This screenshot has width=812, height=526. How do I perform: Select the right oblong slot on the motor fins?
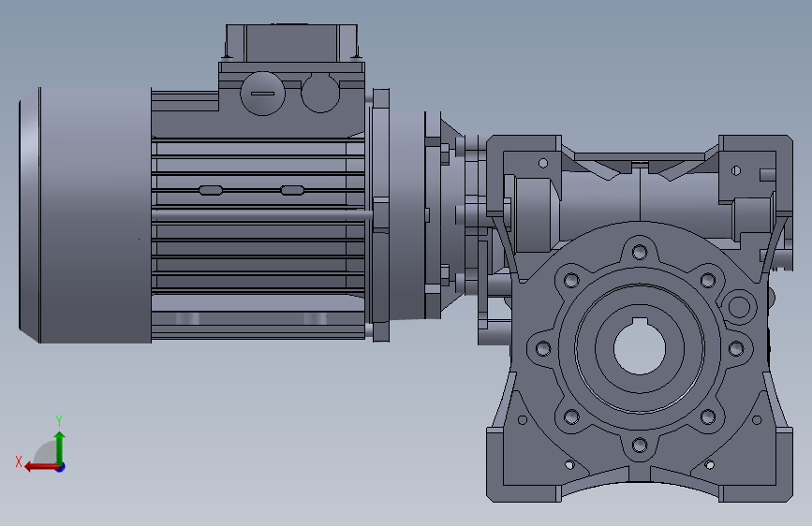click(x=292, y=191)
